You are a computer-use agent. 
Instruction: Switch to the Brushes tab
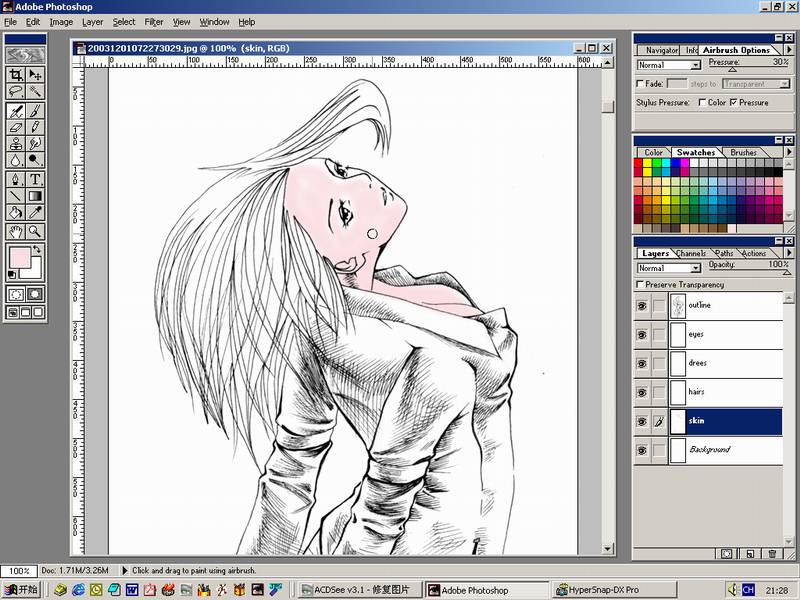click(x=743, y=152)
